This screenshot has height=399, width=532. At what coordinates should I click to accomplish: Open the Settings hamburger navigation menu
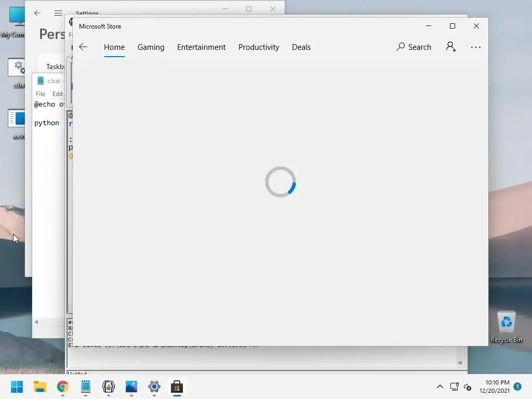pos(58,13)
